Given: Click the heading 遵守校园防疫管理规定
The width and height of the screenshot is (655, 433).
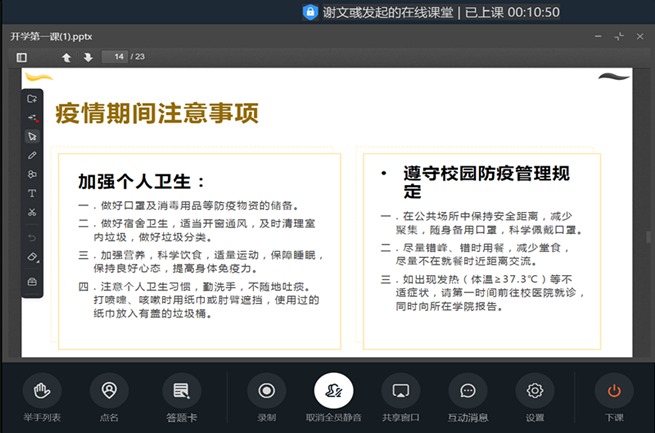Looking at the screenshot, I should pyautogui.click(x=486, y=182).
